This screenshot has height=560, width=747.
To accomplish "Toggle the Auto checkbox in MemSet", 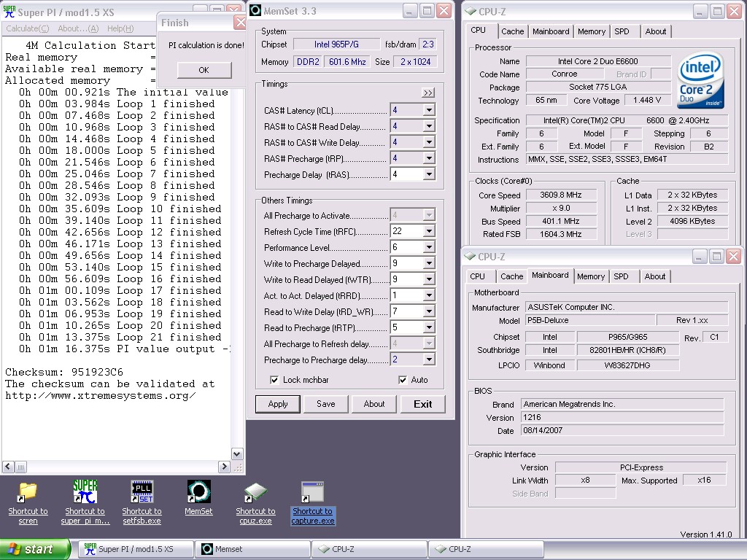I will pos(403,379).
